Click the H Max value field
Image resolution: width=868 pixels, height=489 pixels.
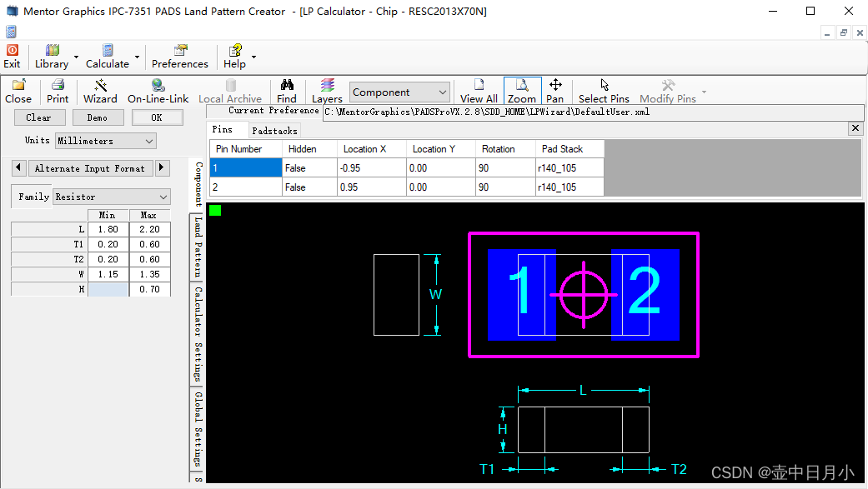point(149,289)
